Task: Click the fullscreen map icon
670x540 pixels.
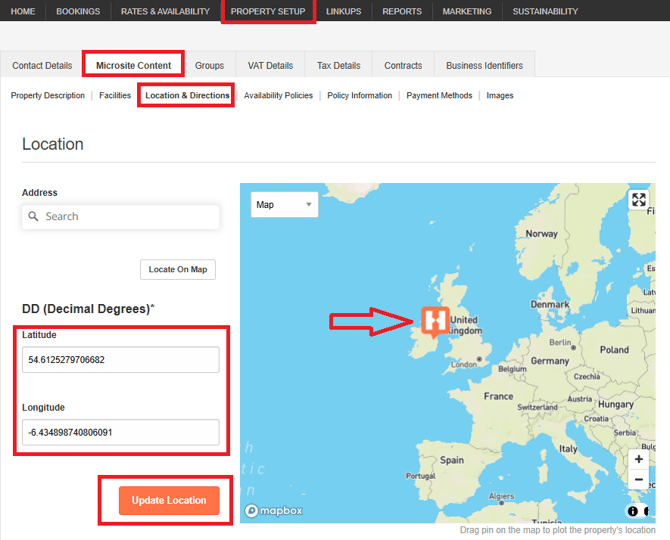Action: [639, 199]
